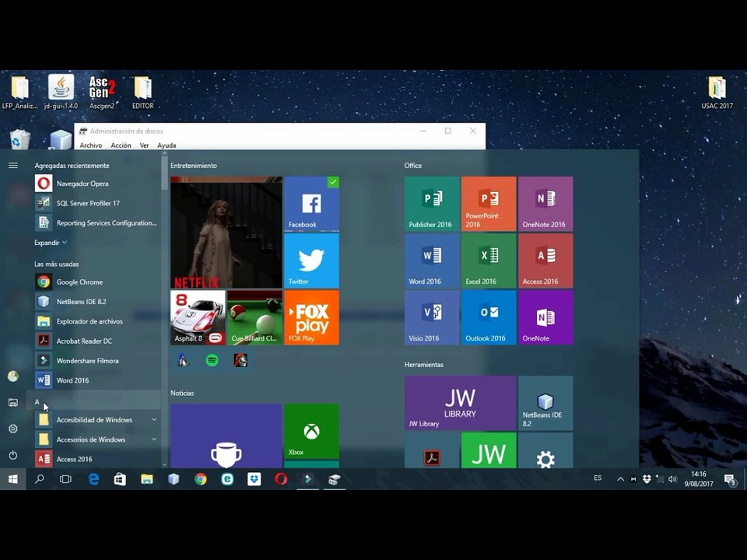The image size is (747, 560).
Task: Open Settings from Start menu sidebar
Action: click(x=13, y=429)
